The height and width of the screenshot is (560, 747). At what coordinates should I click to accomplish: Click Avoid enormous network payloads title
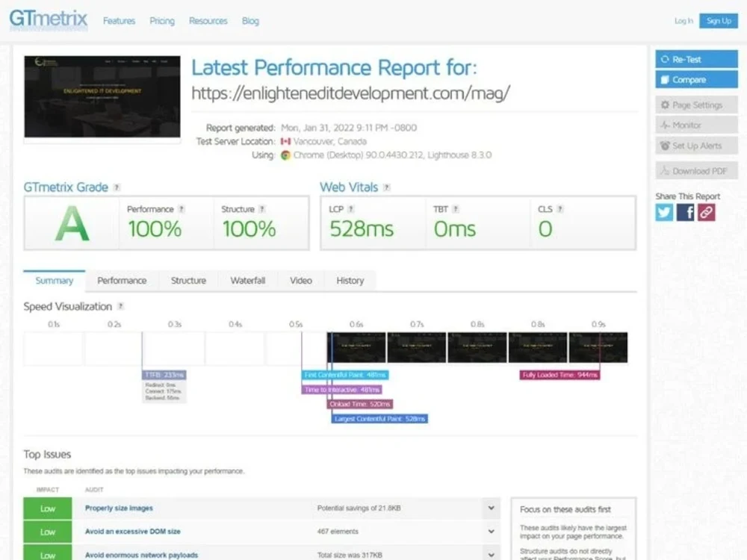141,555
